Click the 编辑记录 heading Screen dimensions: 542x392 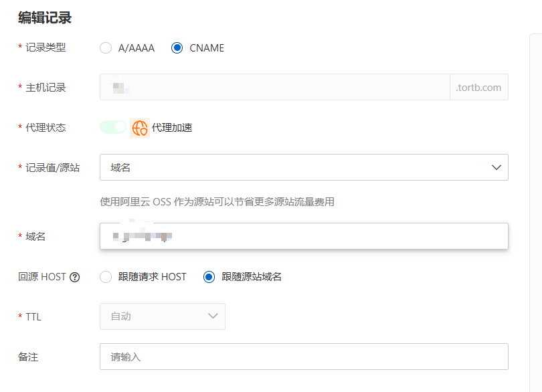(x=45, y=17)
